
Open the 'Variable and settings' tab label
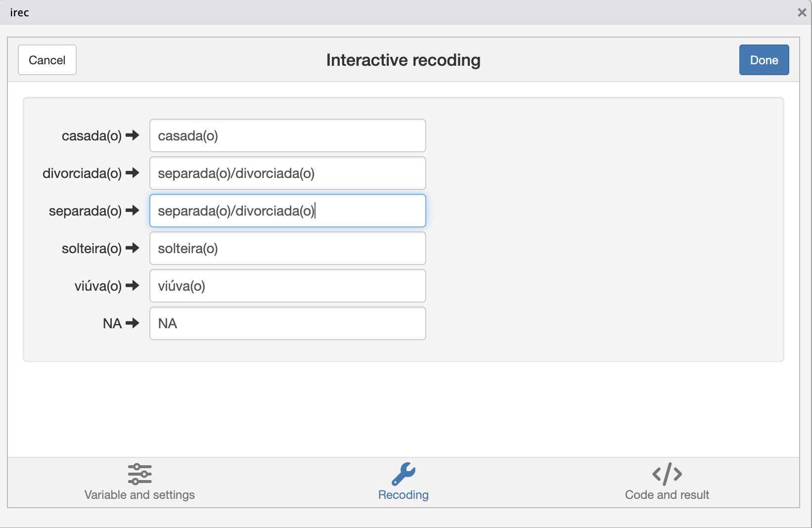139,495
